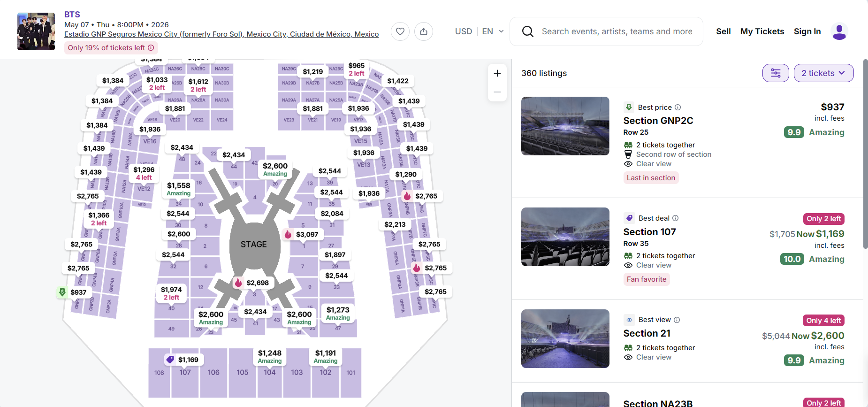The height and width of the screenshot is (407, 868).
Task: Click the listings panel scrollbar
Action: (x=865, y=154)
